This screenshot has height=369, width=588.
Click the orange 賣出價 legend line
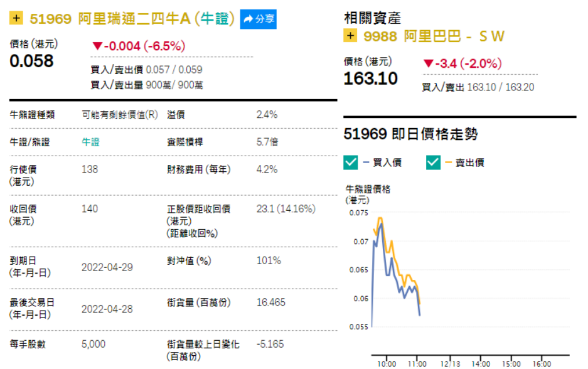click(x=449, y=163)
